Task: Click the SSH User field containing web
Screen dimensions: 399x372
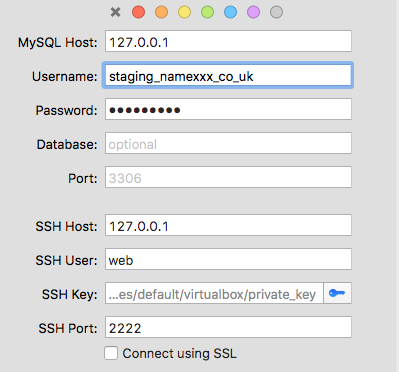Action: [228, 259]
